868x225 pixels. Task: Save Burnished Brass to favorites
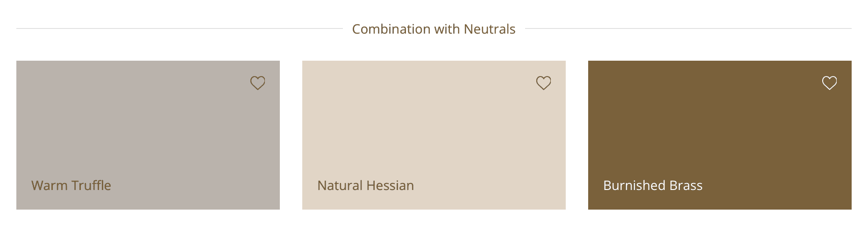point(829,83)
